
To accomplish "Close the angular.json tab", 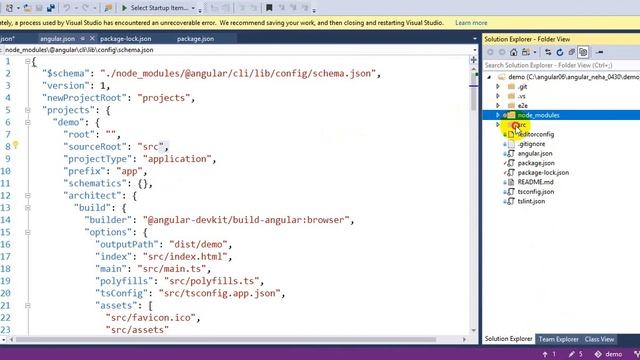I will (92, 38).
